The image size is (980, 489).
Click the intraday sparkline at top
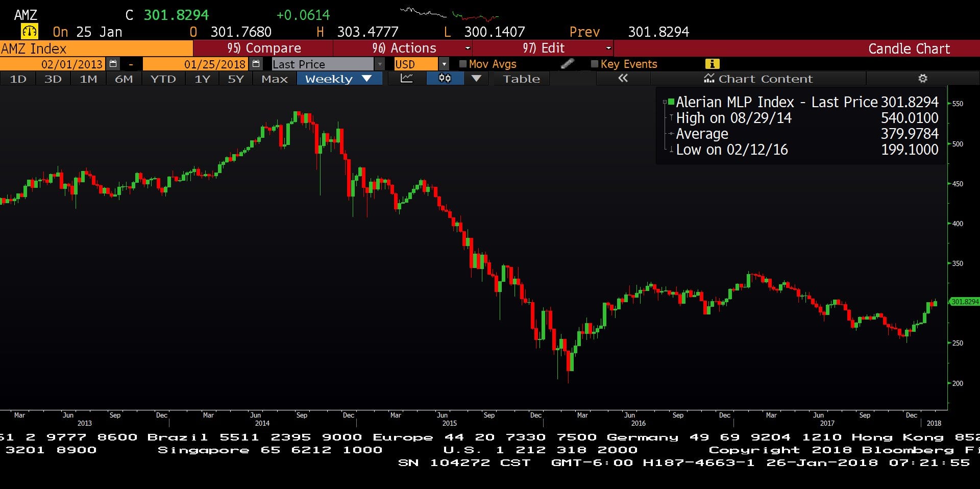(449, 14)
